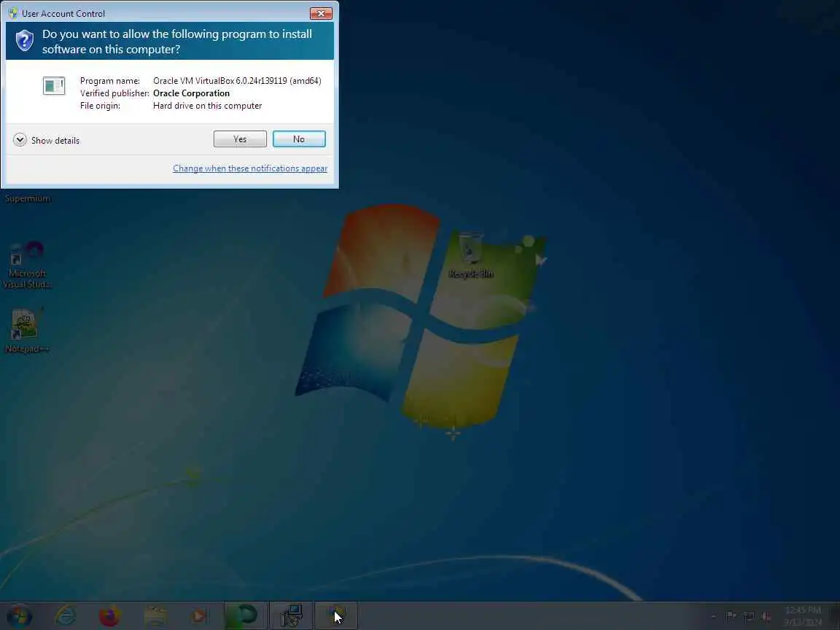Click the UAC shield taskbar item

click(x=336, y=616)
